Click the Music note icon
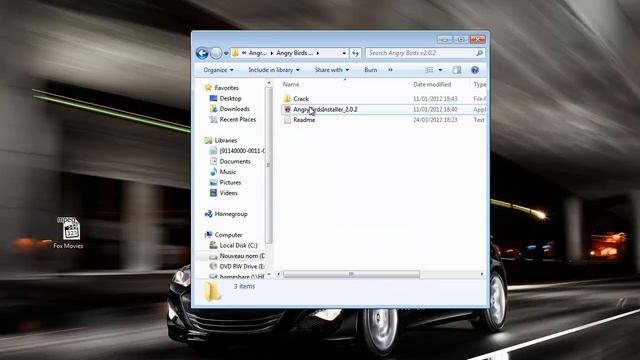Screen dimensions: 640x360 tap(213, 172)
